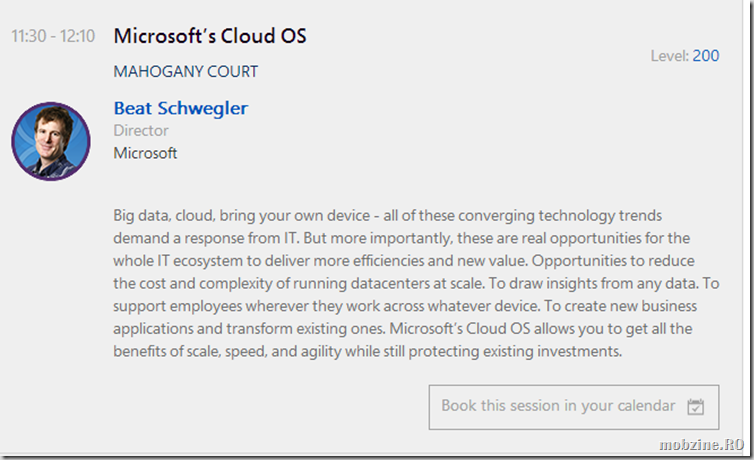Book this session in your calendar
754x460 pixels.
pyautogui.click(x=574, y=407)
